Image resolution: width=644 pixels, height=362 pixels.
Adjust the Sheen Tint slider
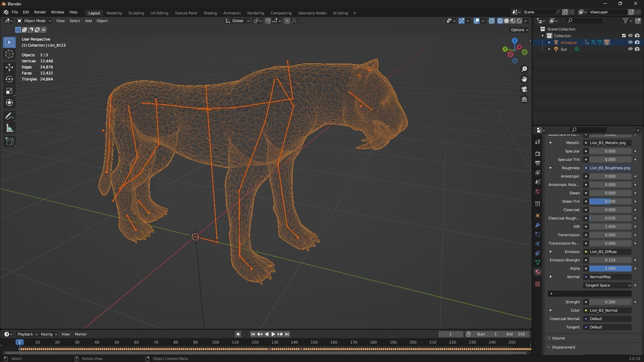[610, 201]
